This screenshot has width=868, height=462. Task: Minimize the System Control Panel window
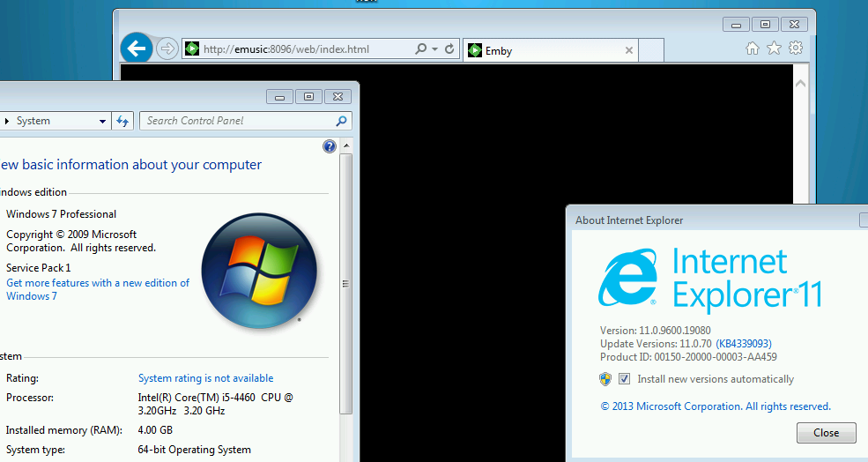pos(279,97)
